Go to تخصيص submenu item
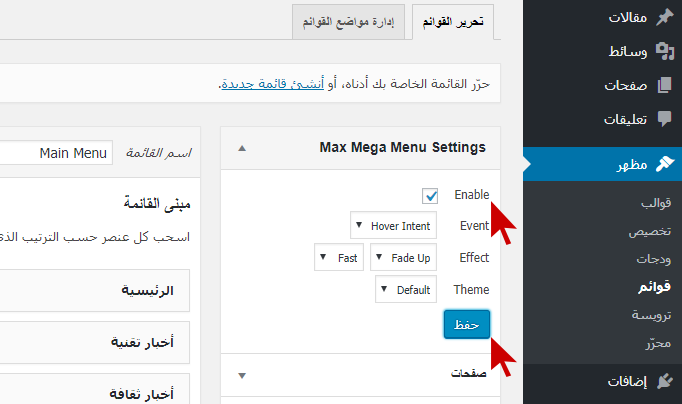The image size is (682, 404). [650, 231]
